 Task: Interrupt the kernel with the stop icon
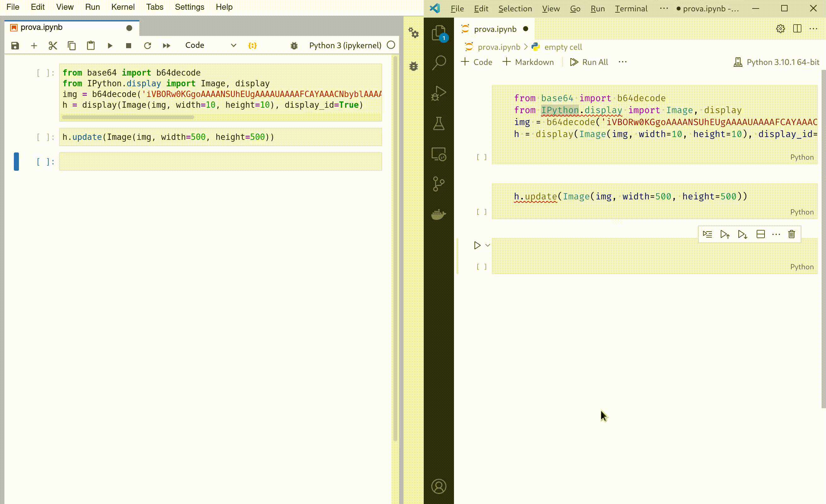(128, 46)
